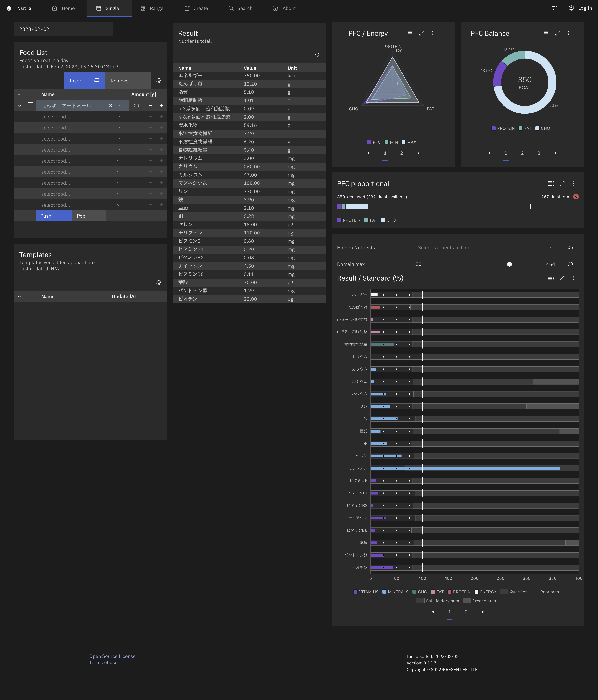Toggle CHO legend in PFC proportional
The width and height of the screenshot is (598, 700).
(388, 220)
